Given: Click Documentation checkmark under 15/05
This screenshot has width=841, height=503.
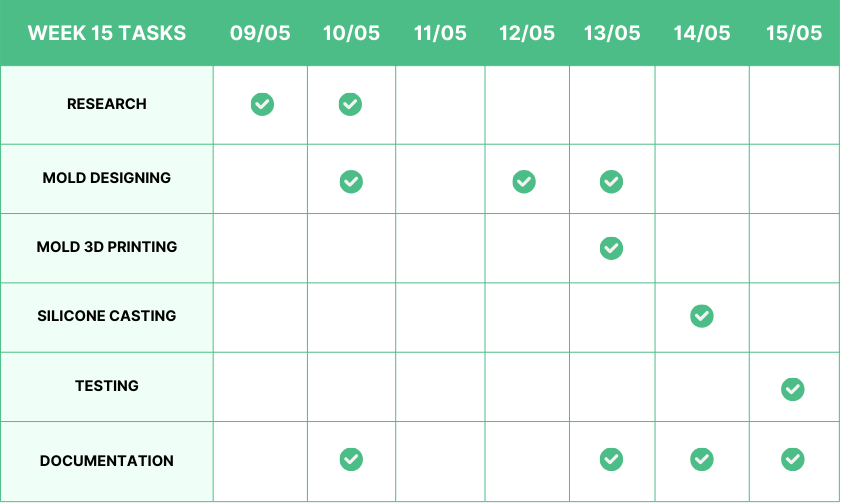Looking at the screenshot, I should coord(793,459).
